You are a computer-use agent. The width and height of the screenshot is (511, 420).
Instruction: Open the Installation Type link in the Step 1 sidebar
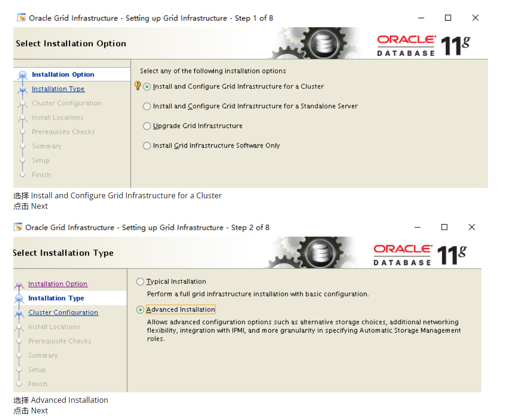pyautogui.click(x=58, y=89)
